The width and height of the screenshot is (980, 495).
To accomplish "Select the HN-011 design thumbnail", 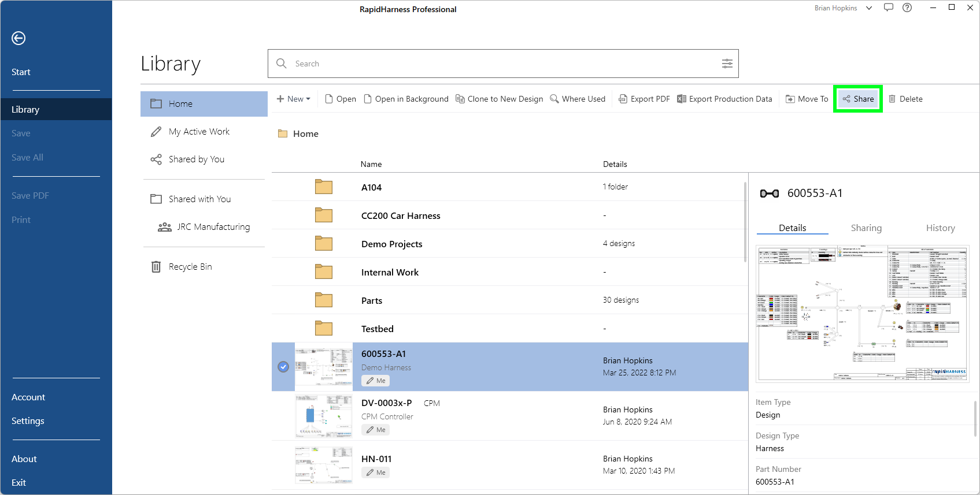I will 324,466.
